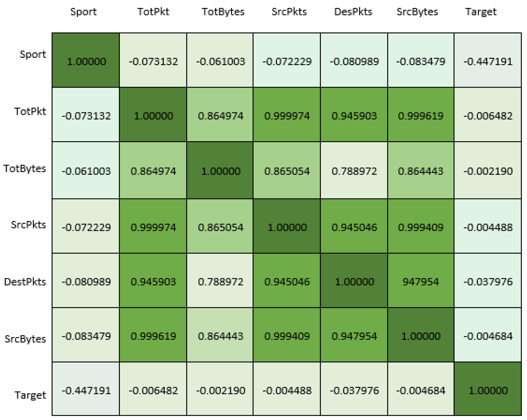
Task: Select -0.447191 in the Target row
Action: point(86,390)
